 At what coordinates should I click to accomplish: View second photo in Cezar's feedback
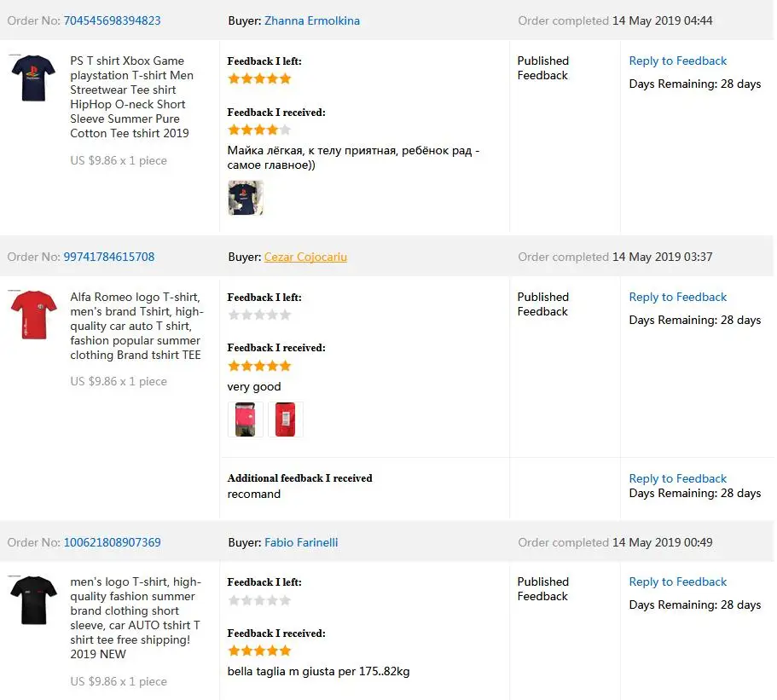coord(286,419)
